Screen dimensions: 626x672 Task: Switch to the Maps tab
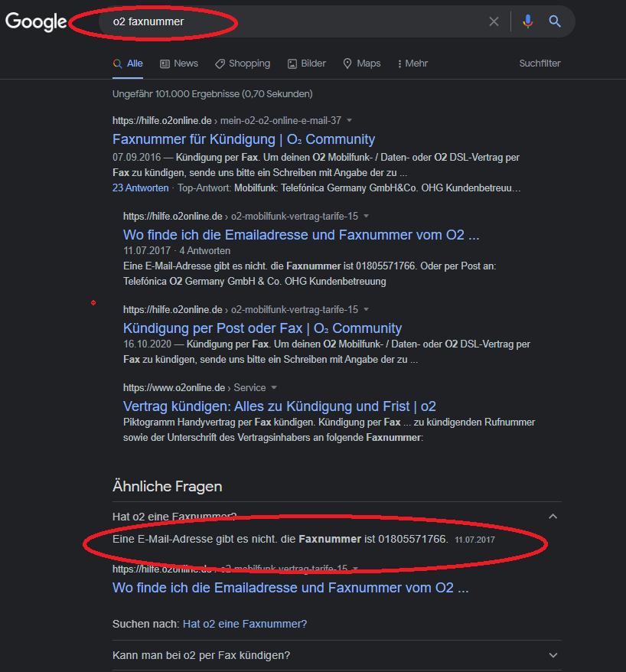362,64
